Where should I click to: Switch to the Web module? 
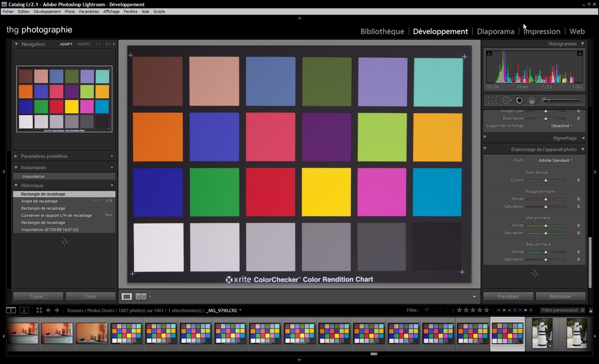pyautogui.click(x=577, y=32)
